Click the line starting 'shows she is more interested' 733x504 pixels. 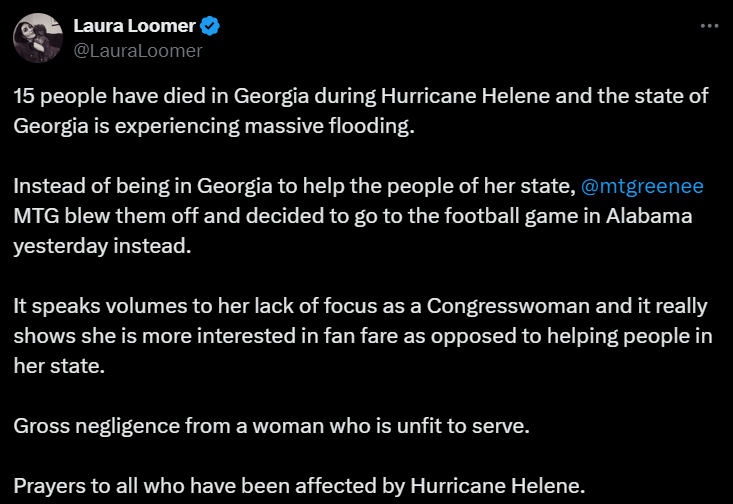(x=363, y=336)
